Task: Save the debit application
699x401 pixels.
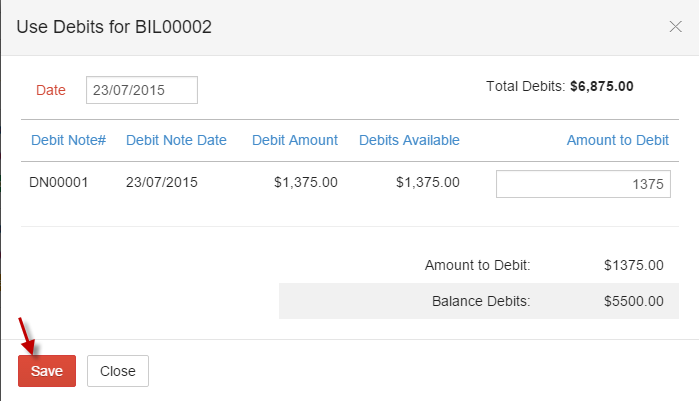Action: pyautogui.click(x=47, y=371)
